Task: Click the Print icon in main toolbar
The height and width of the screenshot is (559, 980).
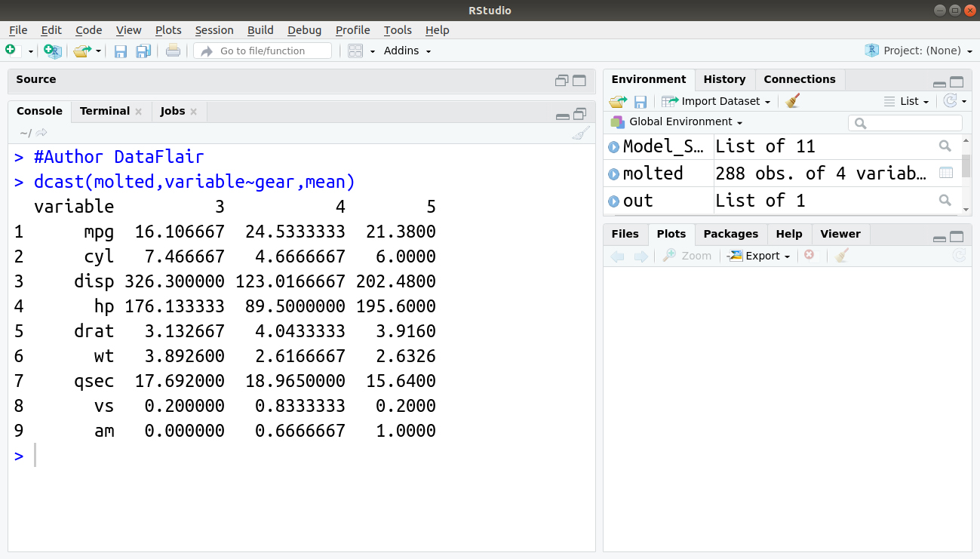Action: point(173,51)
